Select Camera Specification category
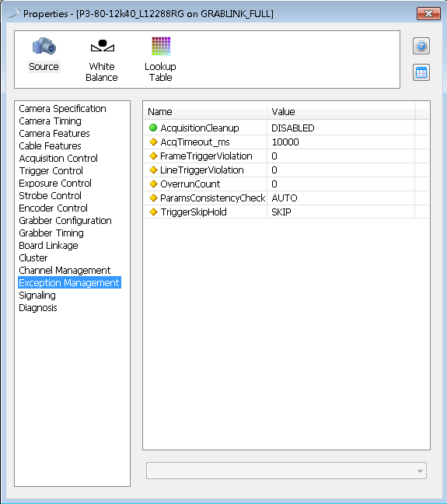Image resolution: width=447 pixels, height=504 pixels. coord(62,109)
